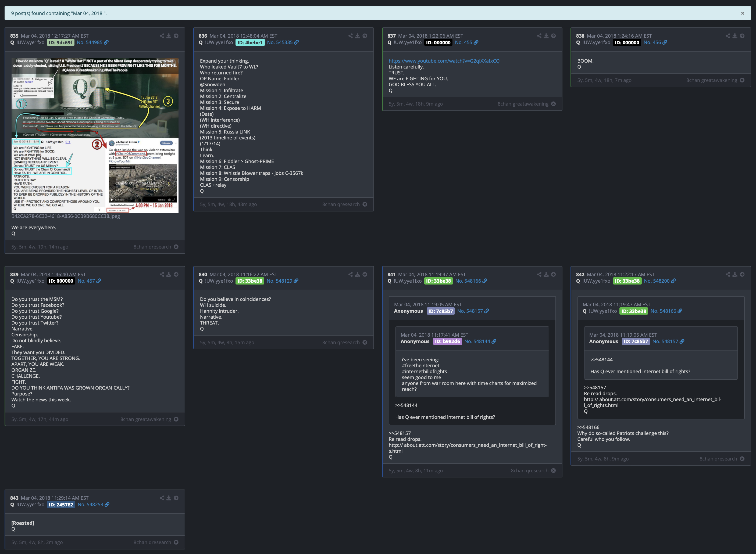The image size is (756, 554).
Task: Click circle icon beside 8chan greatawakening in post 837
Action: [553, 104]
